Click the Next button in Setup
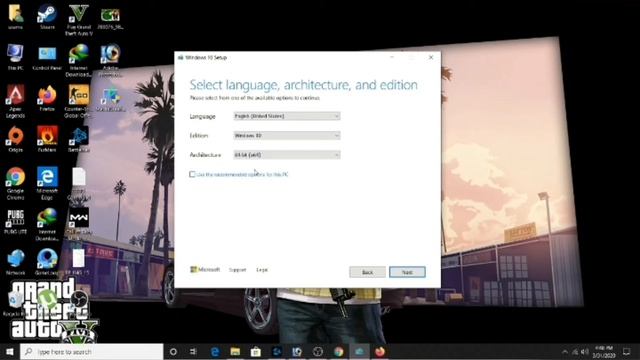640x360 pixels. 407,272
